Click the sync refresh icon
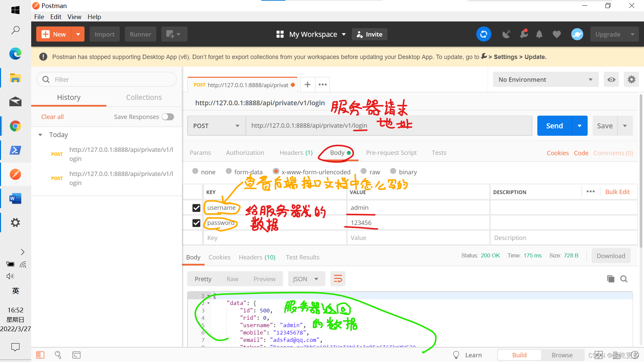 pyautogui.click(x=483, y=34)
